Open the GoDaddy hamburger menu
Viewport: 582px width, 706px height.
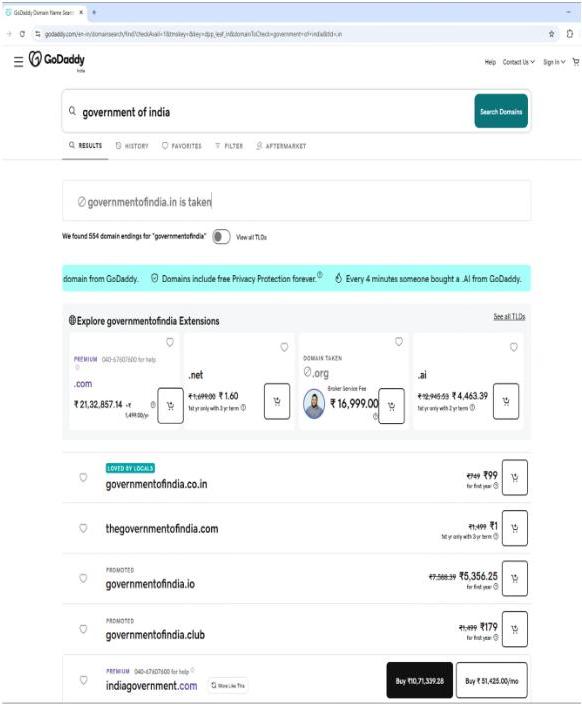(18, 62)
